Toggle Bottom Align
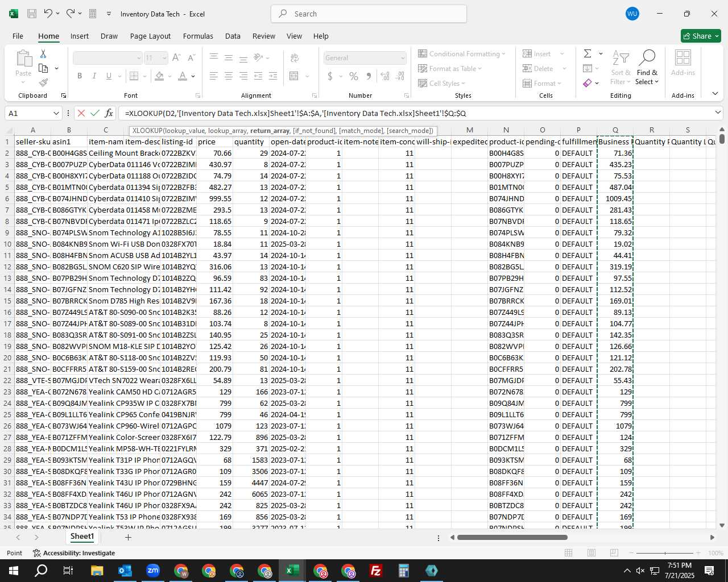 point(243,58)
